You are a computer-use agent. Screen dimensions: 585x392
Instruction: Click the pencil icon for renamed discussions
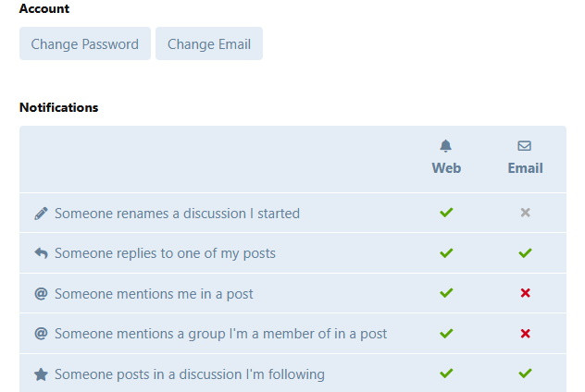tap(41, 214)
